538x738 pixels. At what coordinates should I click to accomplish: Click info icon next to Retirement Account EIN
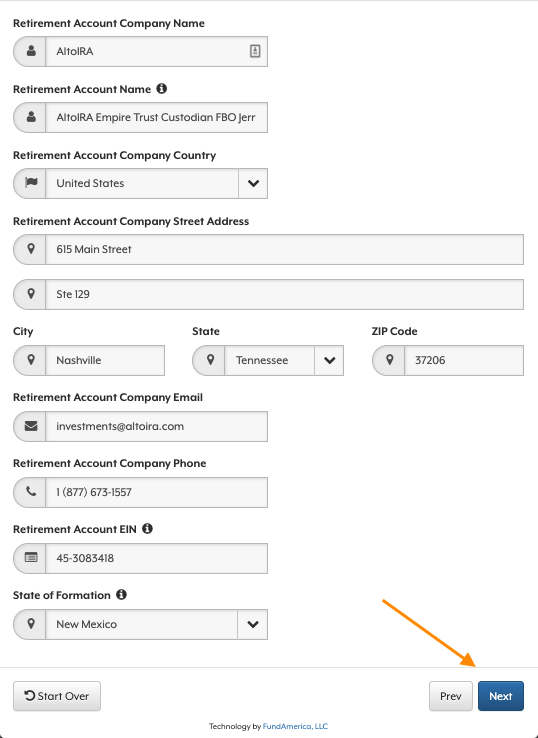pos(147,529)
